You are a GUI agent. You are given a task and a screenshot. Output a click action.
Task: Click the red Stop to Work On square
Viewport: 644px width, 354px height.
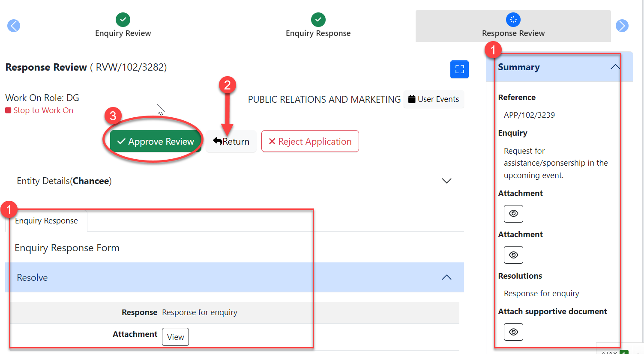pyautogui.click(x=8, y=110)
